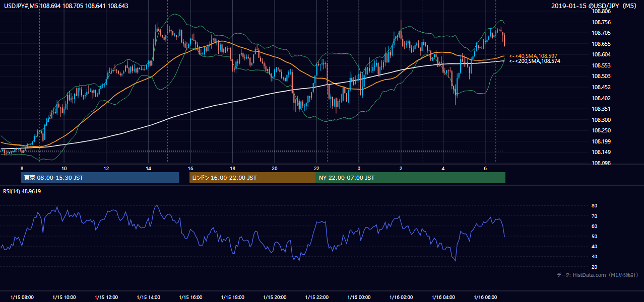This screenshot has width=644, height=302.
Task: Click hour tick '18' under the price chart
Action: point(233,168)
